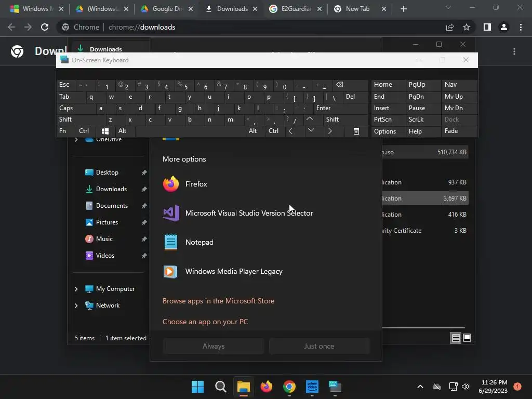
Task: Select the Security Certificate 3 KB row
Action: pos(425,231)
